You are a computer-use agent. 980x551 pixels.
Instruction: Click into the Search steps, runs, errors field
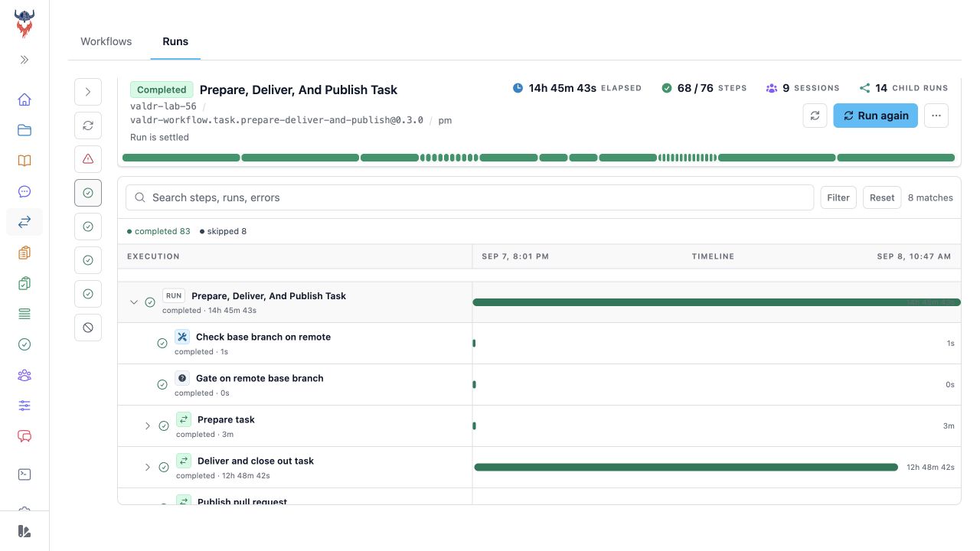469,197
